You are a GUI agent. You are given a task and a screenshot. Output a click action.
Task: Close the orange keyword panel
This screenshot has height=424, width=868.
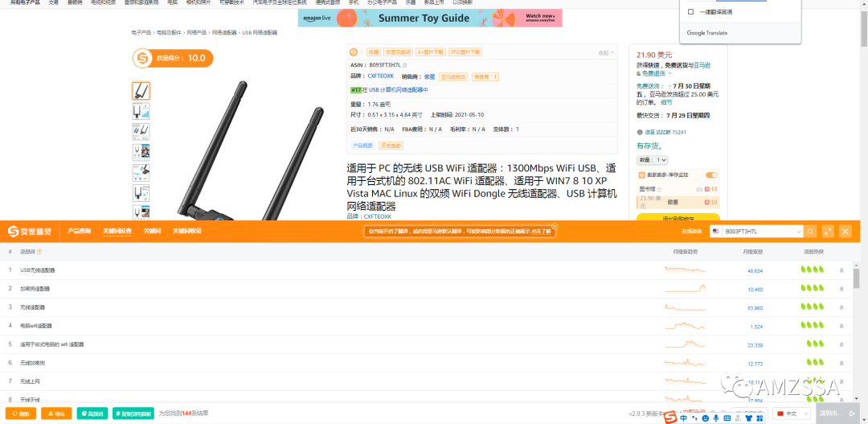point(845,231)
